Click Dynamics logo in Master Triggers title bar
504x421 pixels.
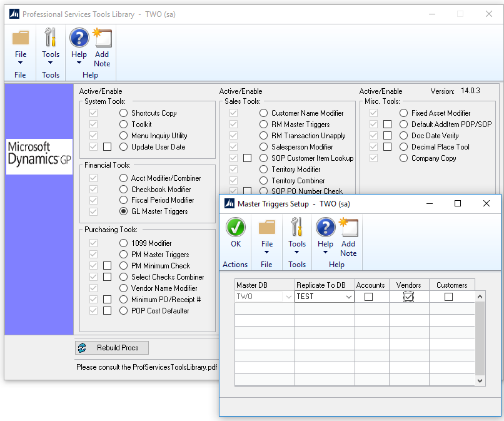[229, 203]
